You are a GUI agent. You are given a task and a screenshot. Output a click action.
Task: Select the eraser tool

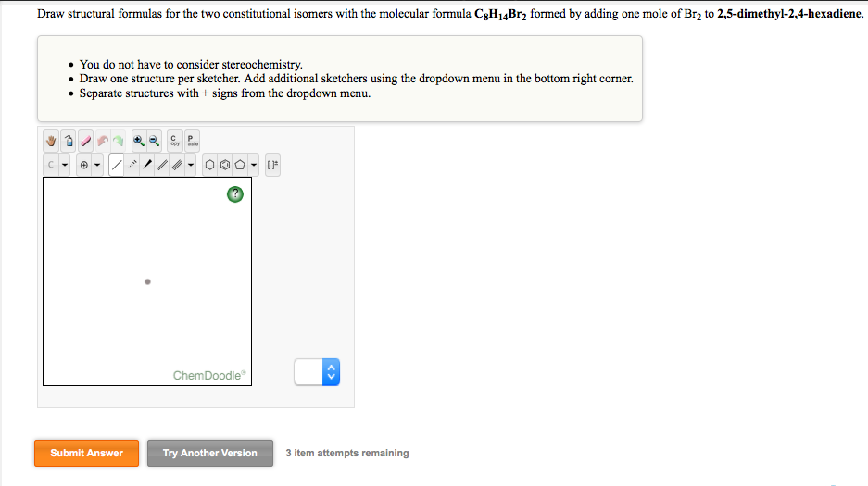(x=83, y=142)
